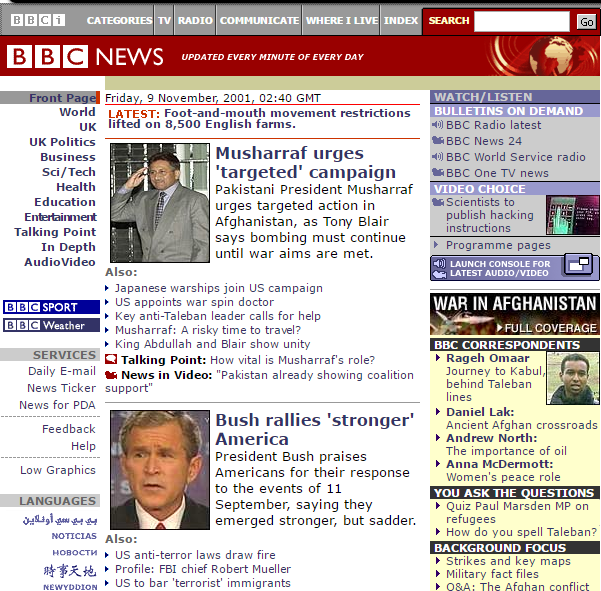Screen dimensions: 601x591
Task: Open the latest foot-and-mouth restrictions story
Action: pos(259,118)
